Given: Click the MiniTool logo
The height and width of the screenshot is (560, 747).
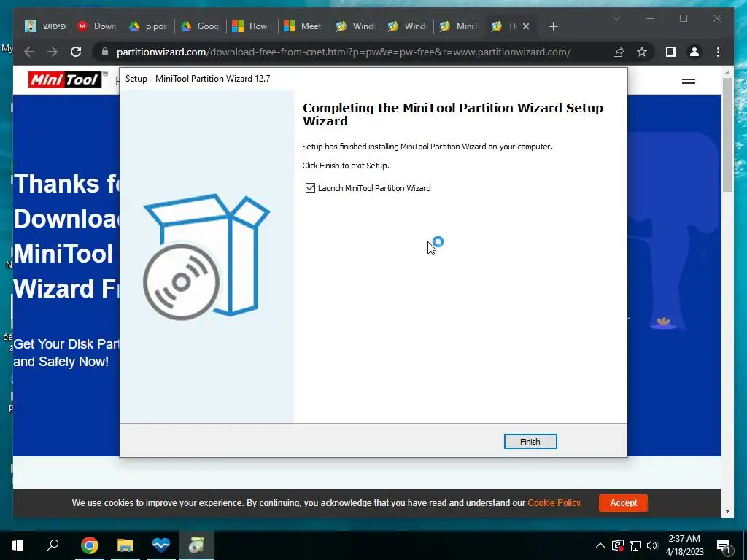Looking at the screenshot, I should pos(64,79).
